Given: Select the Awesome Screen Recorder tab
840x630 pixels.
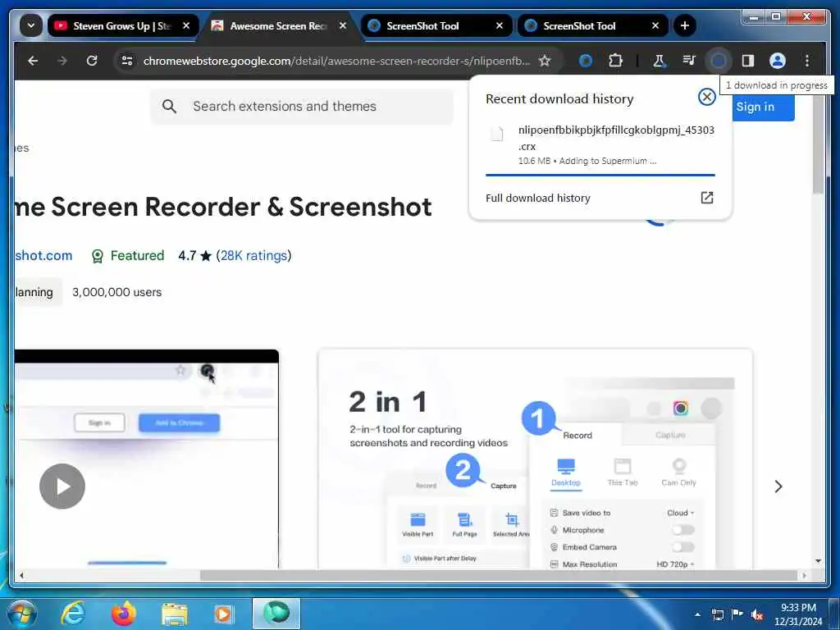Looking at the screenshot, I should 279,25.
